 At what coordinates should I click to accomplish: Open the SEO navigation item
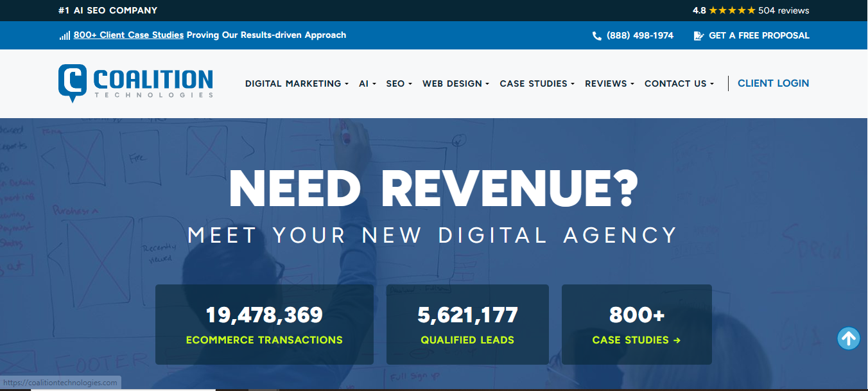pos(399,83)
